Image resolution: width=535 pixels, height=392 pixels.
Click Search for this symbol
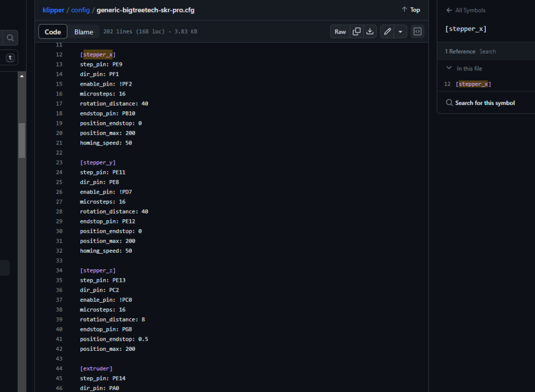coord(481,103)
